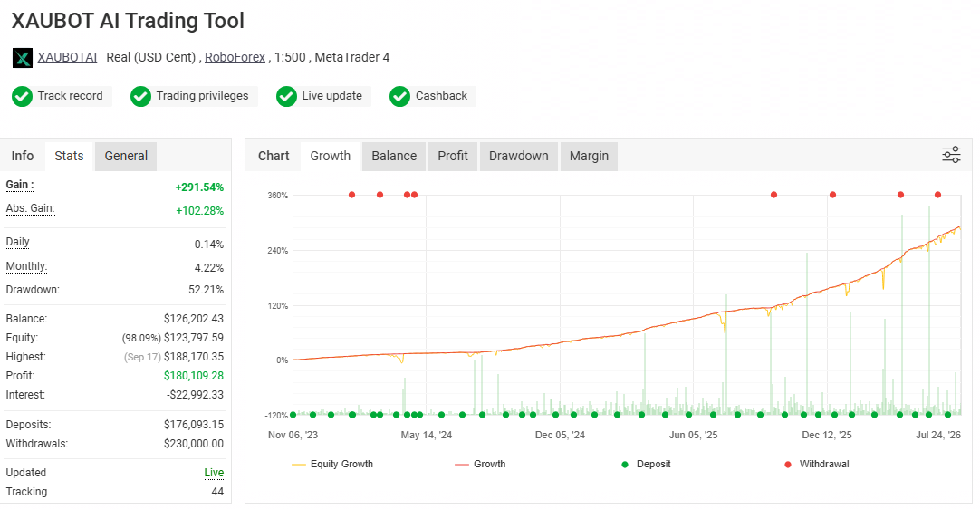This screenshot has width=980, height=509.
Task: Toggle the Withdrawal legend series
Action: pyautogui.click(x=817, y=464)
